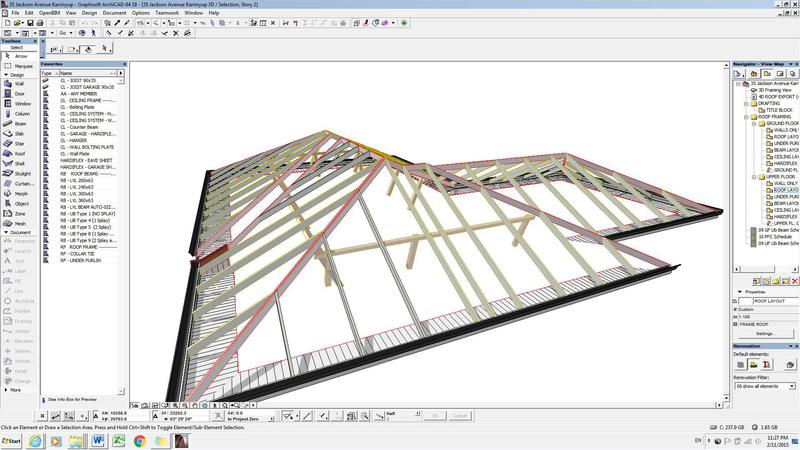The image size is (800, 450).
Task: Select favorite 'RB - LVL 200x63'
Action: click(77, 180)
